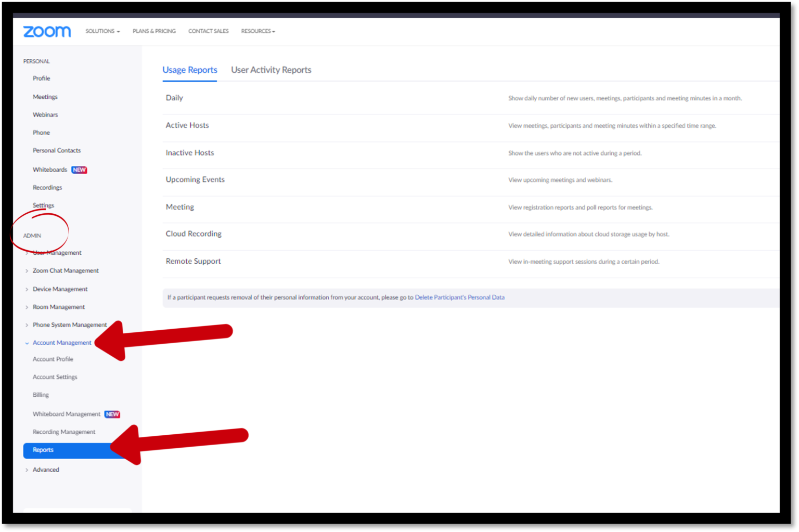Click the Contact Sales menu item
Image resolution: width=799 pixels, height=532 pixels.
(x=208, y=31)
